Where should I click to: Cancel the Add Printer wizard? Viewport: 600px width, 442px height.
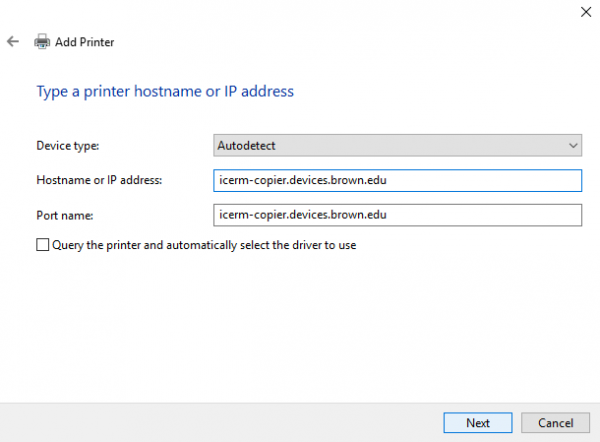pos(555,422)
